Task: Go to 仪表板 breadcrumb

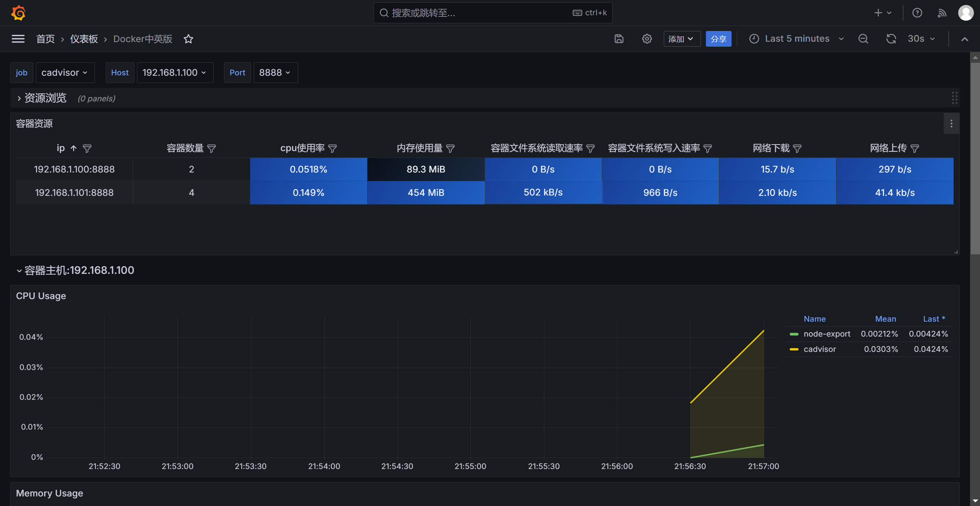Action: [84, 39]
